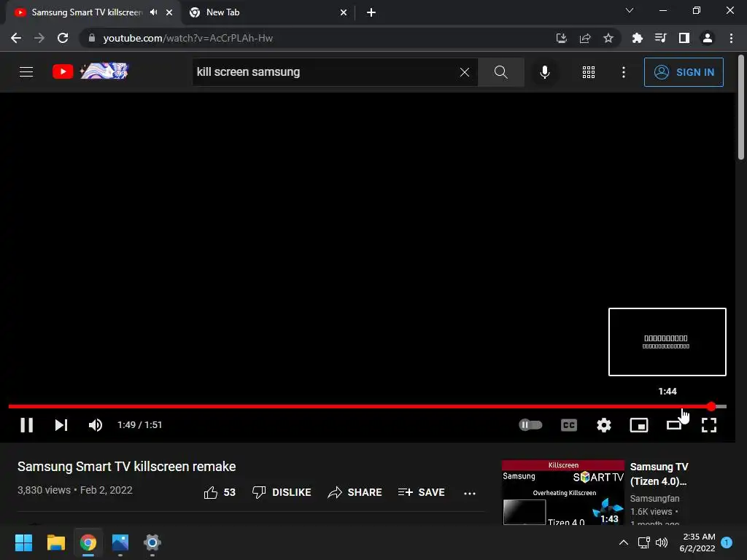
Task: Switch to theater mode
Action: [x=673, y=425]
